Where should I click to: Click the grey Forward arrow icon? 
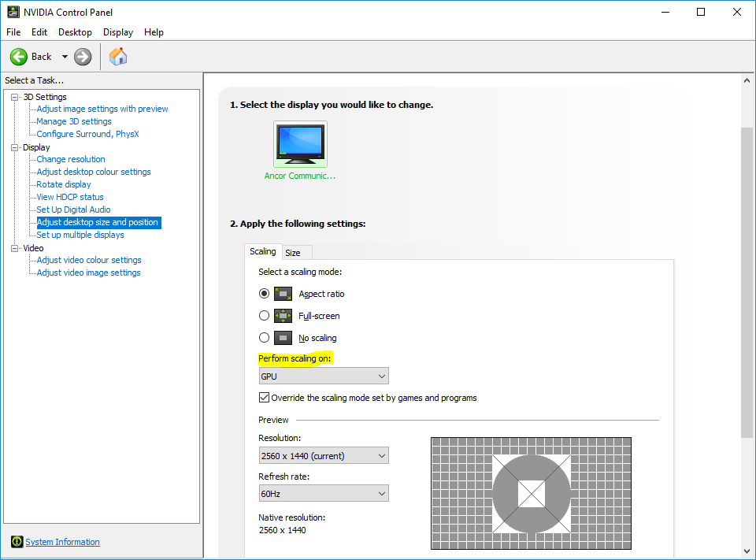pyautogui.click(x=83, y=57)
